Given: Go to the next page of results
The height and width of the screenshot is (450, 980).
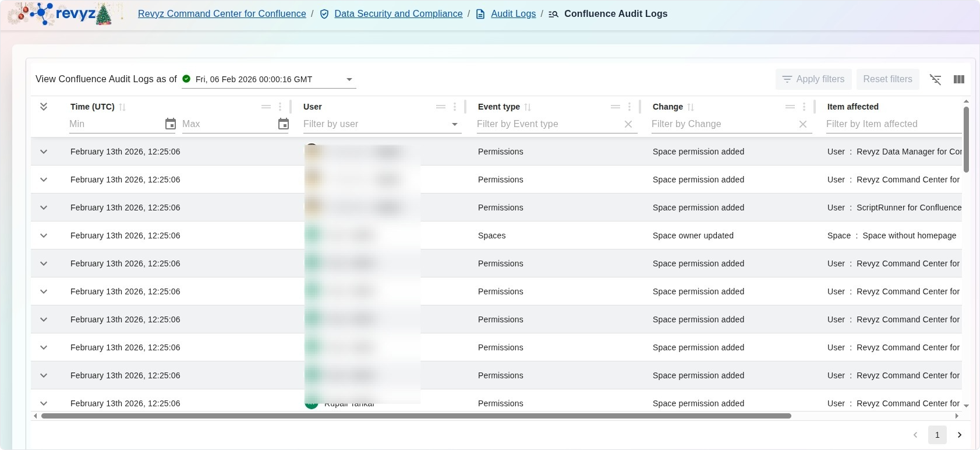Looking at the screenshot, I should click(x=959, y=435).
